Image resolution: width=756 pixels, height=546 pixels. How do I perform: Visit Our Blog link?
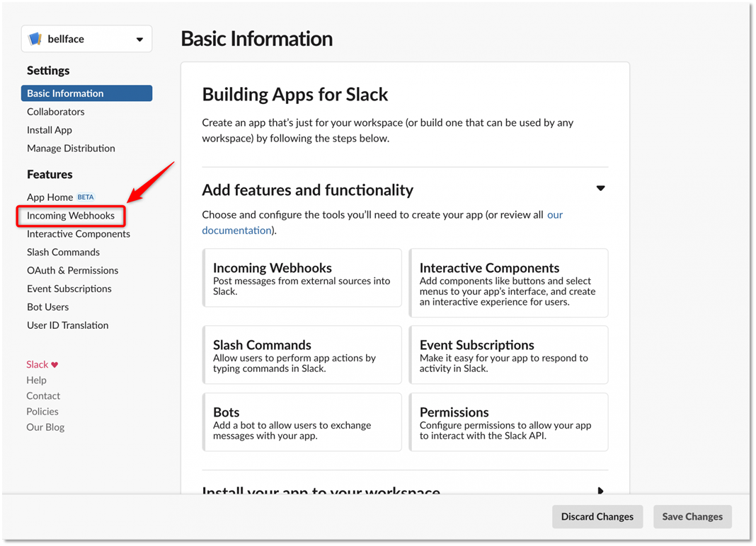(45, 427)
